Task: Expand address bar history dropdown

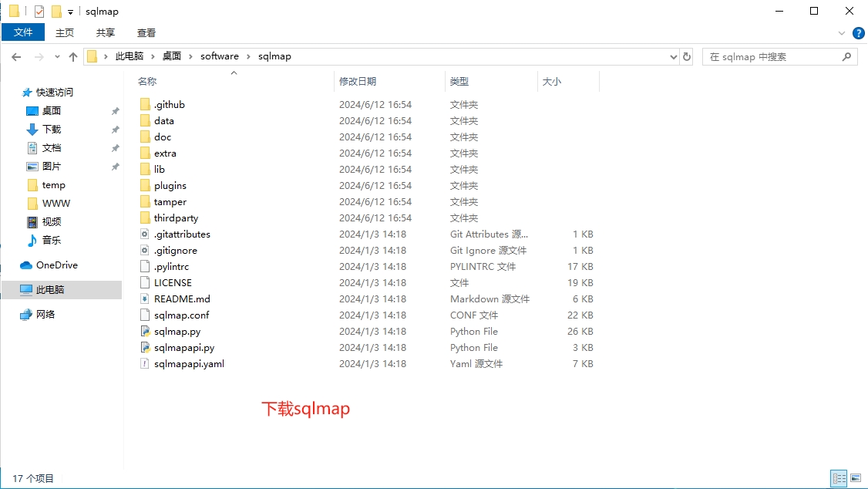Action: [673, 56]
